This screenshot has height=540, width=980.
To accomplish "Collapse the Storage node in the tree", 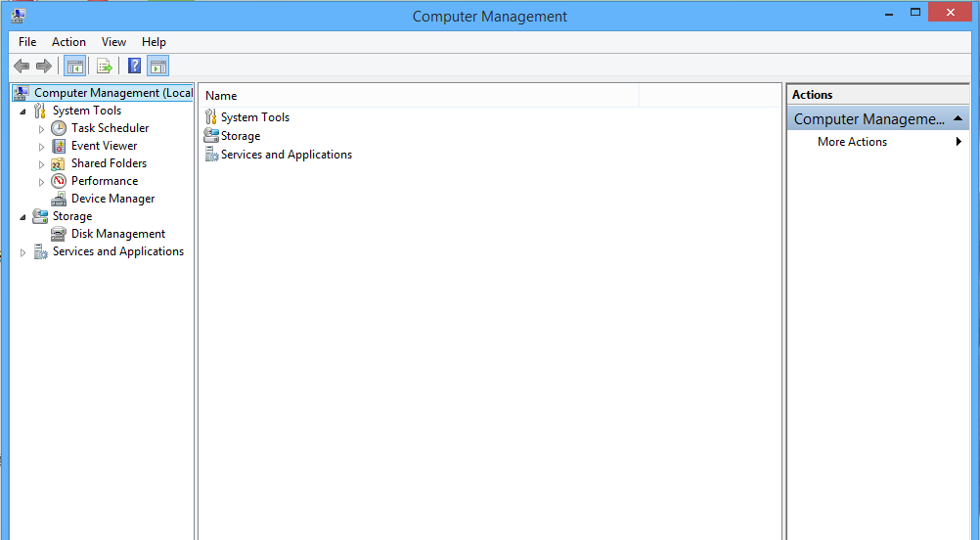I will [x=23, y=216].
